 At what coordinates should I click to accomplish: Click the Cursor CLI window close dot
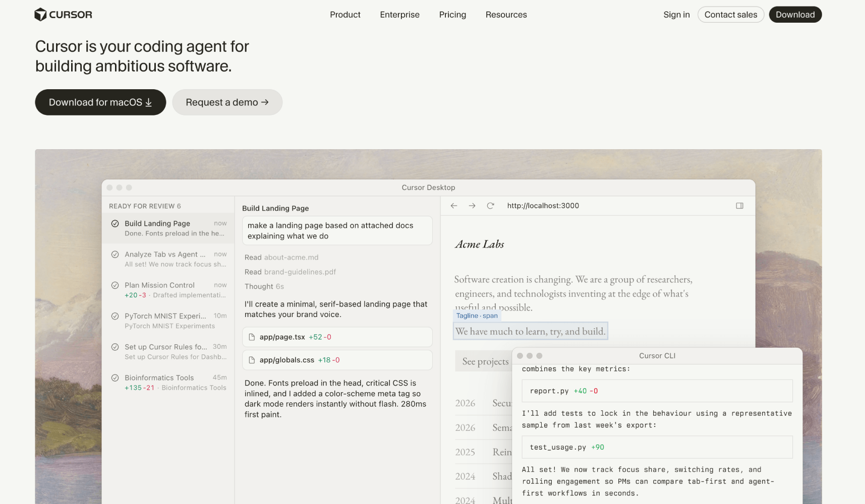[x=520, y=356]
